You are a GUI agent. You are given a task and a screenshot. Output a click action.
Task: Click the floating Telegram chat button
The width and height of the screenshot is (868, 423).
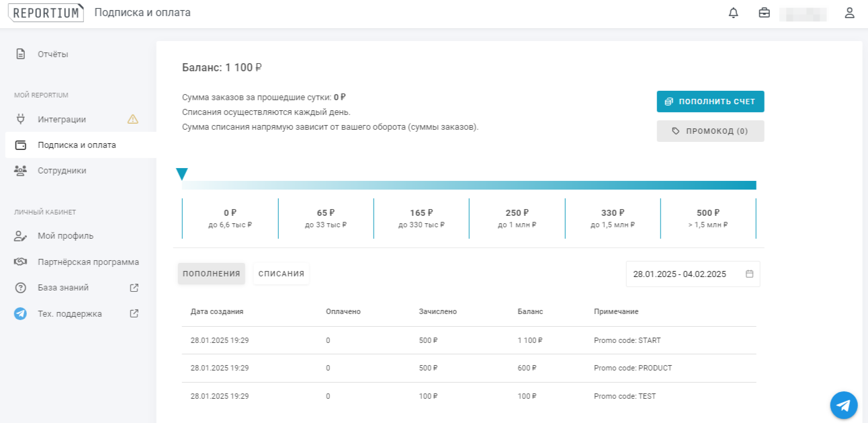point(844,405)
